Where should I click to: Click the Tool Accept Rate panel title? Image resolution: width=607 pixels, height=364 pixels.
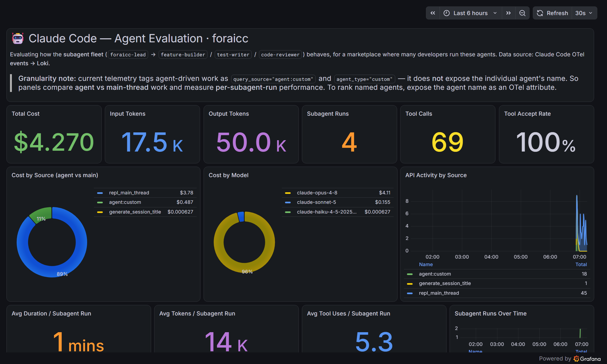click(x=527, y=114)
